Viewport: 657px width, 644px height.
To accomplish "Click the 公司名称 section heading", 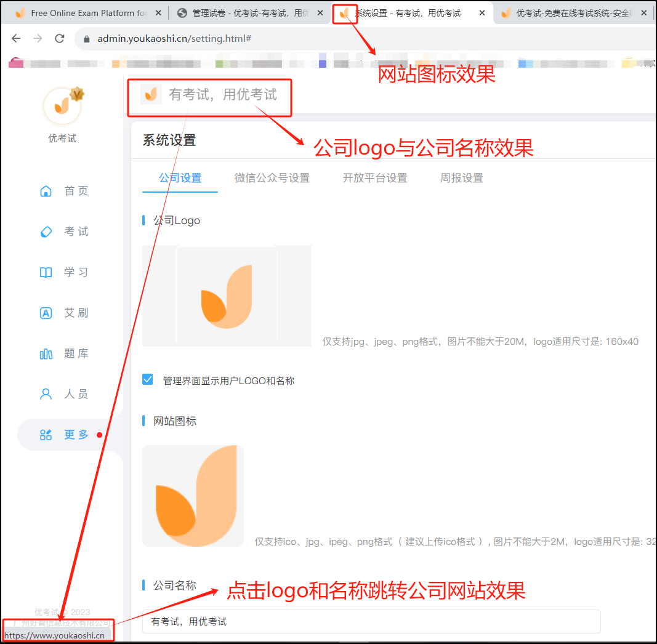I will tap(175, 586).
